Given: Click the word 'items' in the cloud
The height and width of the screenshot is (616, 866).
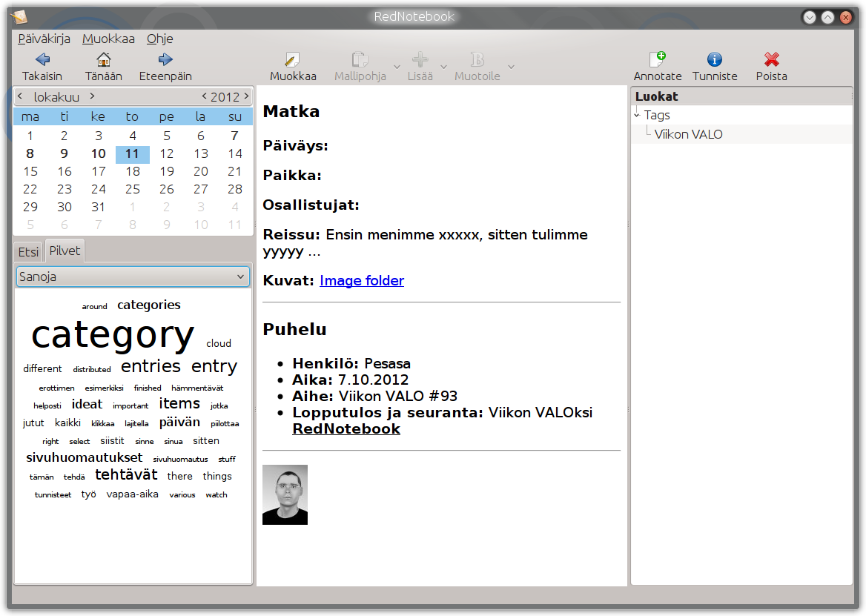Looking at the screenshot, I should click(179, 403).
